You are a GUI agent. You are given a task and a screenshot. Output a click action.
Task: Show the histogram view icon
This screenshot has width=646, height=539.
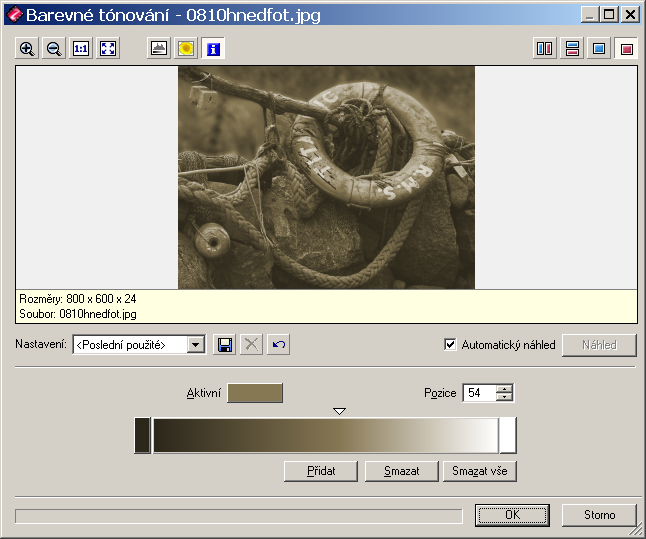pyautogui.click(x=159, y=48)
